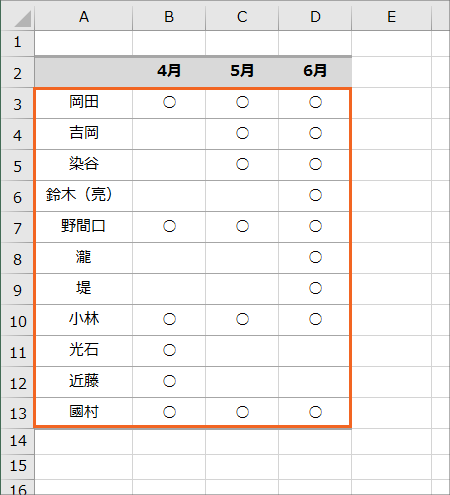Click the 5月 header cell
This screenshot has height=495, width=450.
(x=242, y=71)
